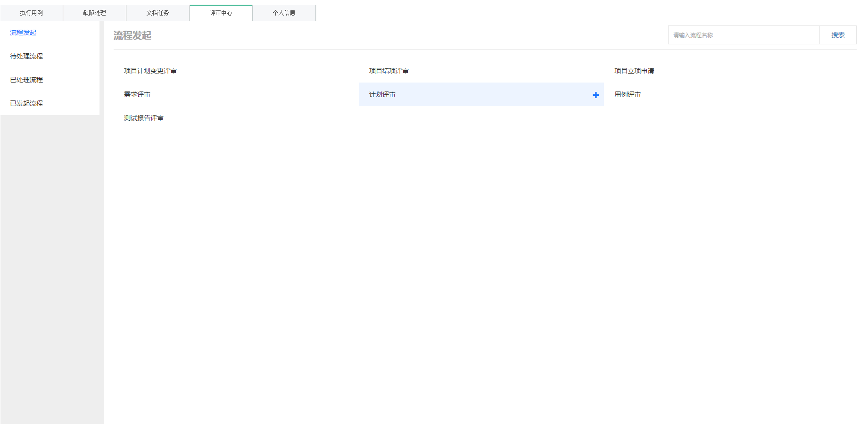The width and height of the screenshot is (868, 424).
Task: Open 待处理流程 in the sidebar
Action: click(x=26, y=56)
